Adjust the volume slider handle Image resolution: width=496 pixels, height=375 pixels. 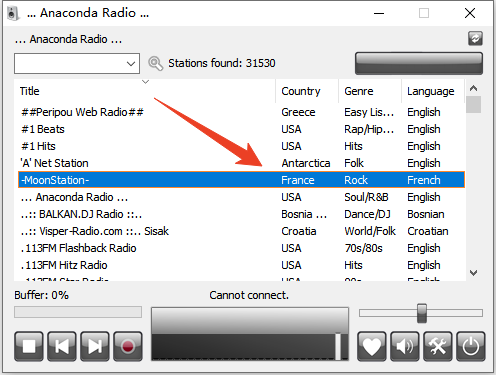(x=422, y=313)
